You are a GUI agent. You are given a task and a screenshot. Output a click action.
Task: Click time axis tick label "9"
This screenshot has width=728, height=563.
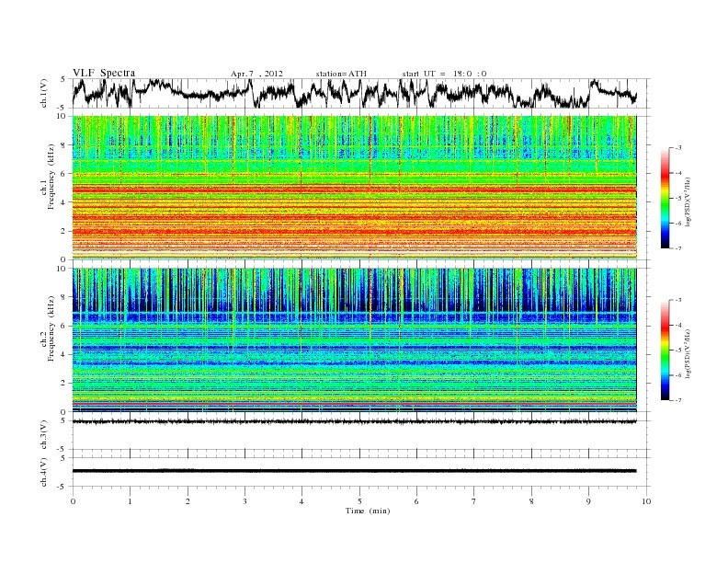pyautogui.click(x=588, y=501)
